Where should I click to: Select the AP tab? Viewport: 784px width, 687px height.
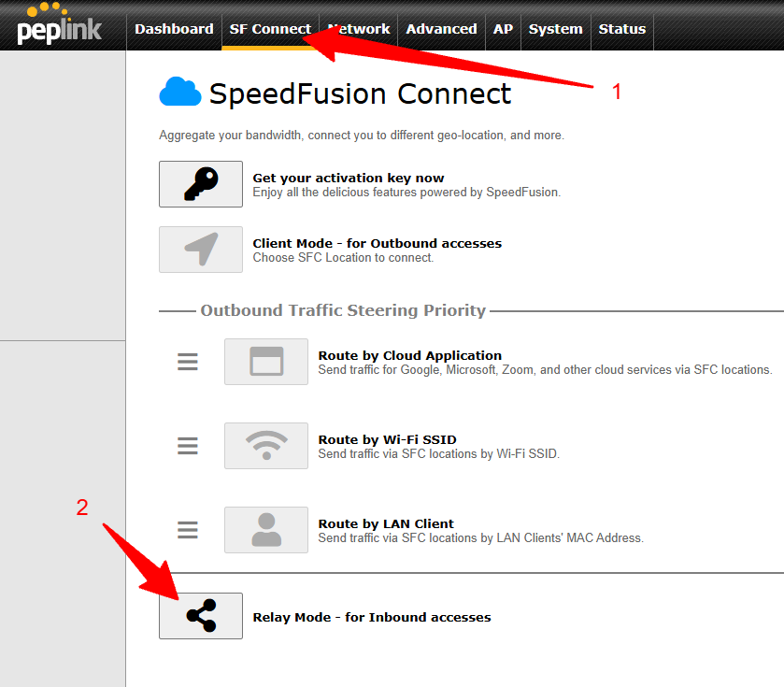pos(503,29)
